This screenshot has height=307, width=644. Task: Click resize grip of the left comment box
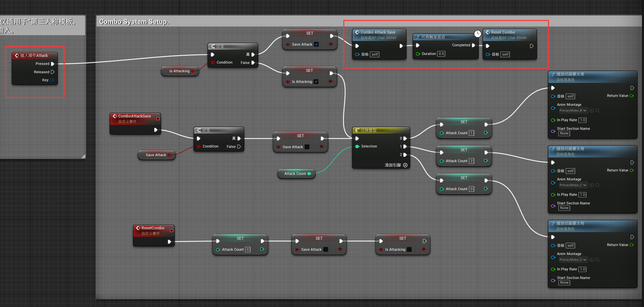tap(83, 156)
